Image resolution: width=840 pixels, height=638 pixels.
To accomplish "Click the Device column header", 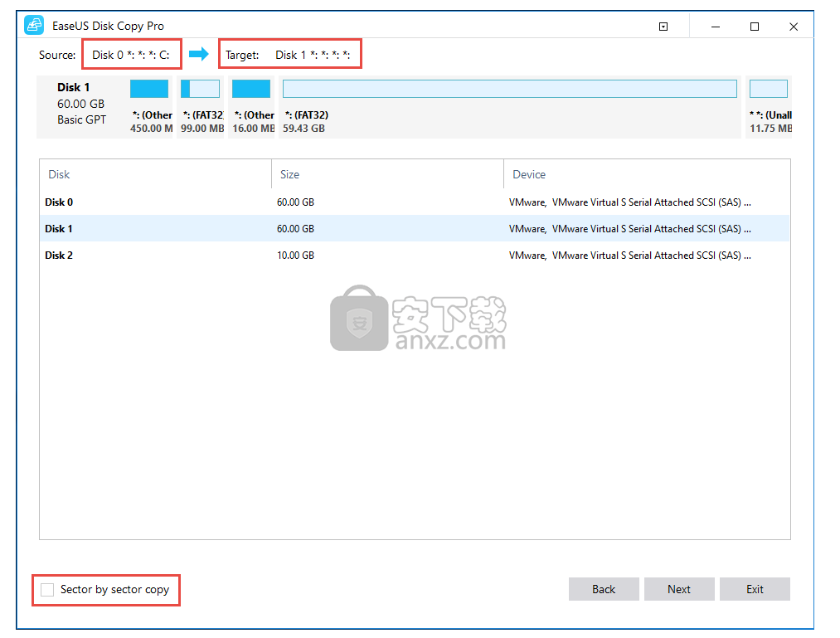I will [x=647, y=174].
